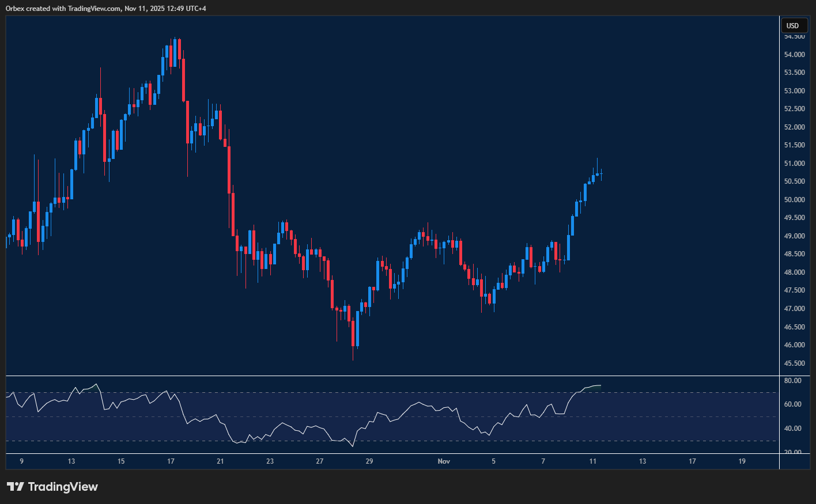Select the 21 date axis label
The image size is (816, 504).
pos(220,461)
